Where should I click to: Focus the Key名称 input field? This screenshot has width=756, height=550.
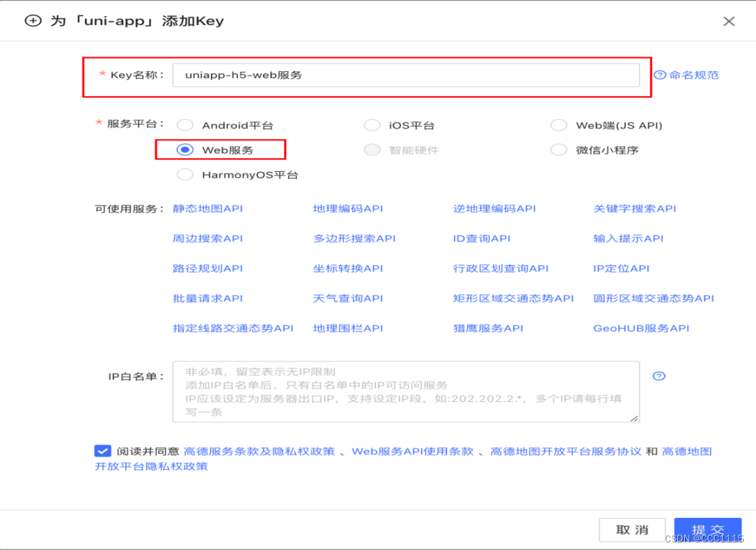[x=406, y=75]
